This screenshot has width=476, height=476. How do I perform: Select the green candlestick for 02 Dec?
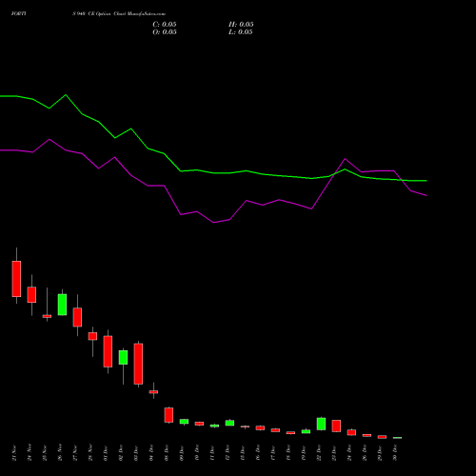pyautogui.click(x=123, y=357)
